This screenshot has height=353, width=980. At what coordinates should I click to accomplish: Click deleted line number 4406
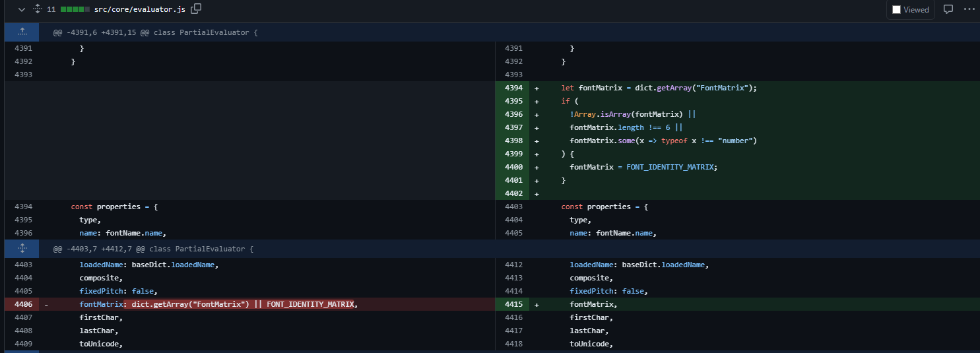(22, 304)
